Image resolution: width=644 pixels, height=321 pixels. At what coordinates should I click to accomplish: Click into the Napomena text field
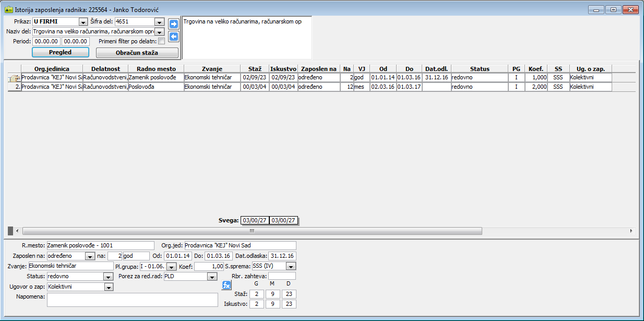coord(132,300)
